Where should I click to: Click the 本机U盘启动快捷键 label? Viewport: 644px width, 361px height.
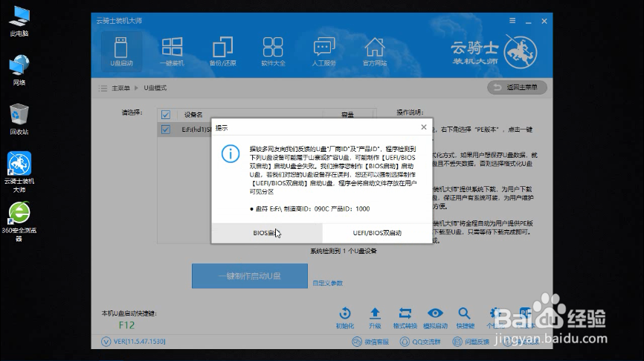(129, 313)
